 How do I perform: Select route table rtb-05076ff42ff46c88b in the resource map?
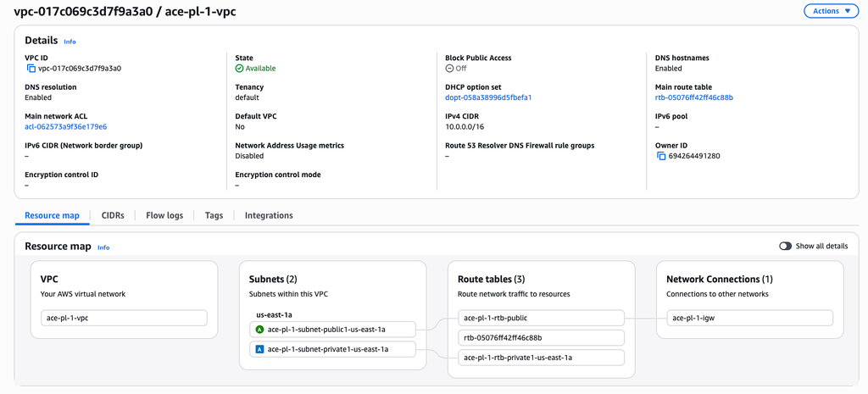[x=542, y=337]
